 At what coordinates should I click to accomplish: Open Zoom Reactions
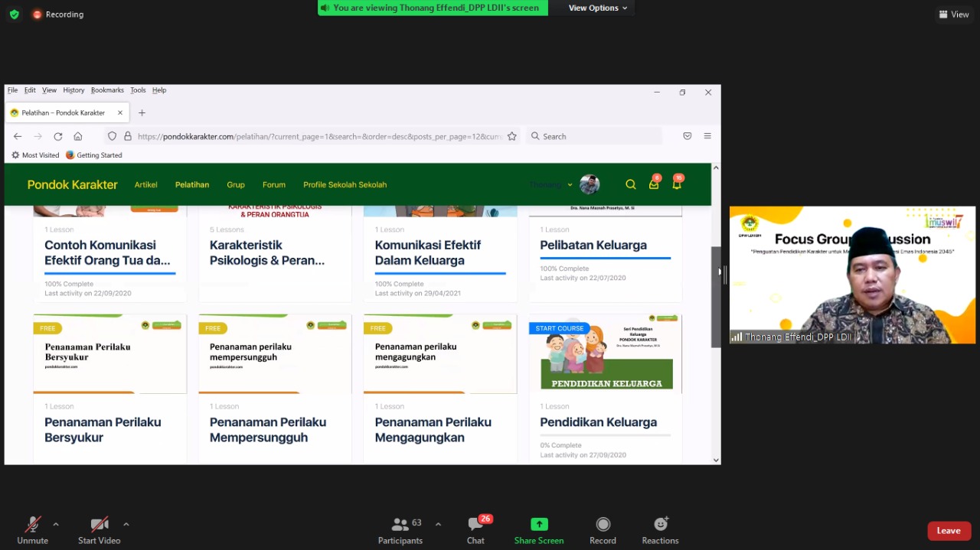660,531
